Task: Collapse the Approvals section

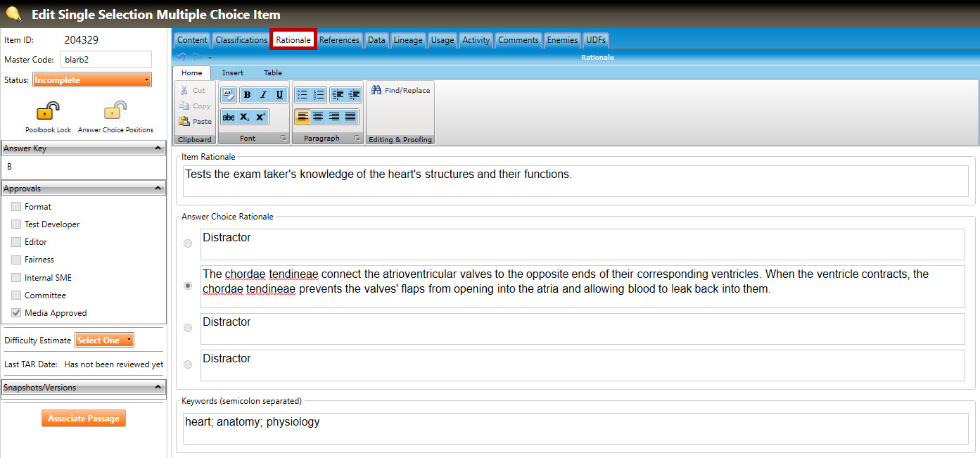Action: [x=158, y=189]
